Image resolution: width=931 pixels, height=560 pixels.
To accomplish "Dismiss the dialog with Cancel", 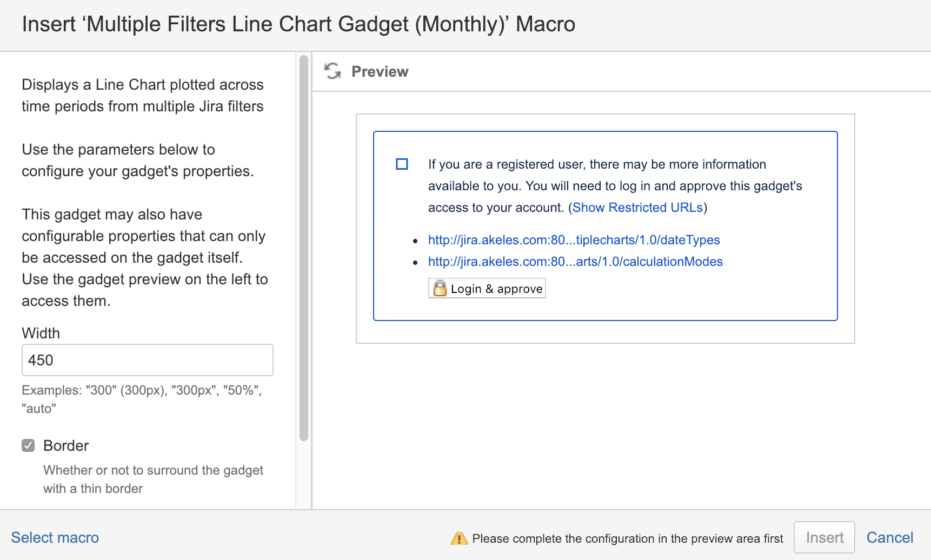I will (889, 537).
